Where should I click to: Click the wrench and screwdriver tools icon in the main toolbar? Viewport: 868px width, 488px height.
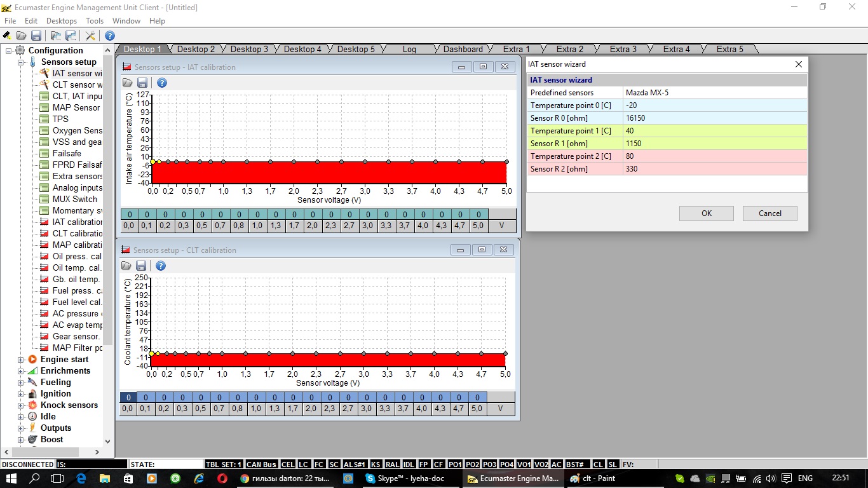tap(90, 36)
